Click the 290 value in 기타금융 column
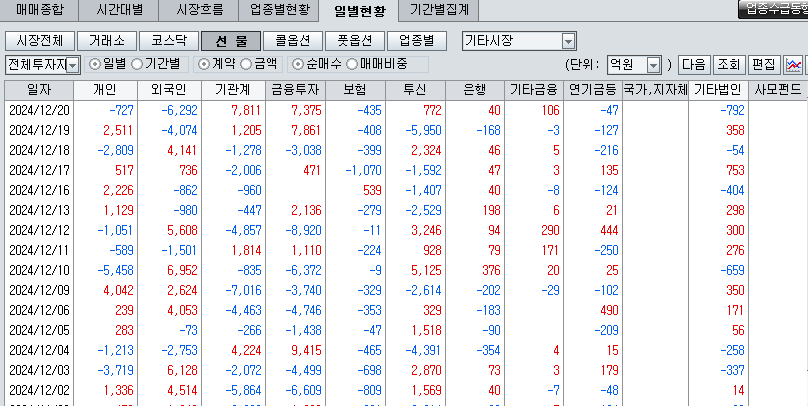 tap(550, 230)
